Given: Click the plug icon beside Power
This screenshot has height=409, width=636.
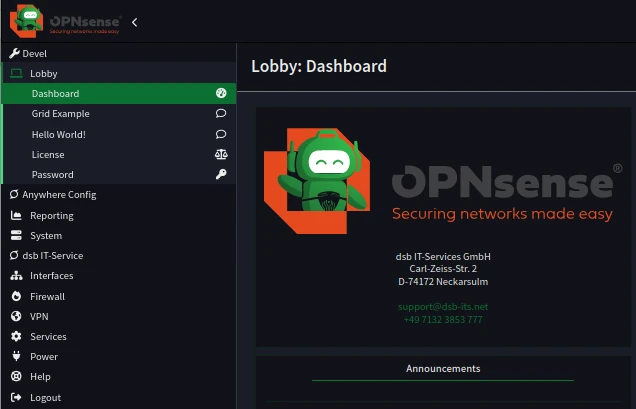Looking at the screenshot, I should click(16, 356).
